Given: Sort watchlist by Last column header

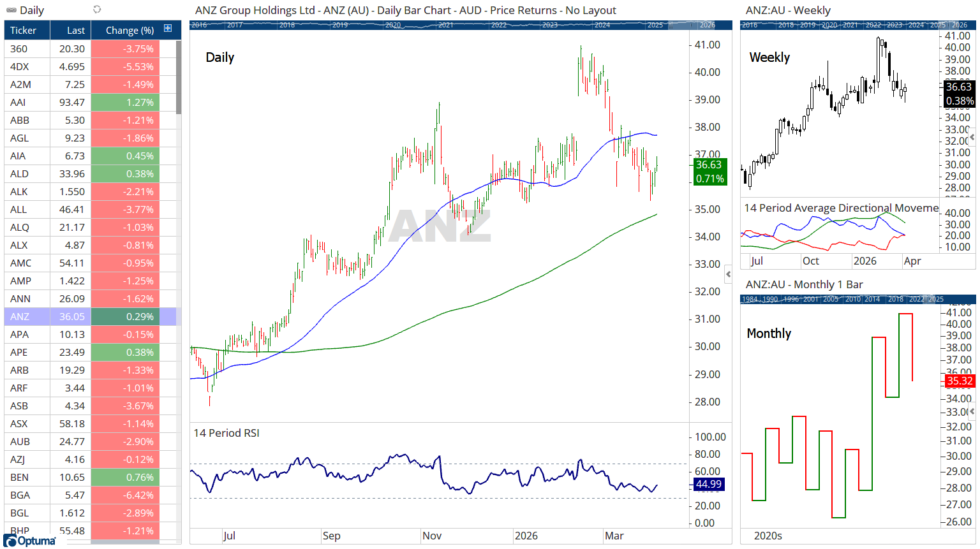Looking at the screenshot, I should click(x=70, y=30).
